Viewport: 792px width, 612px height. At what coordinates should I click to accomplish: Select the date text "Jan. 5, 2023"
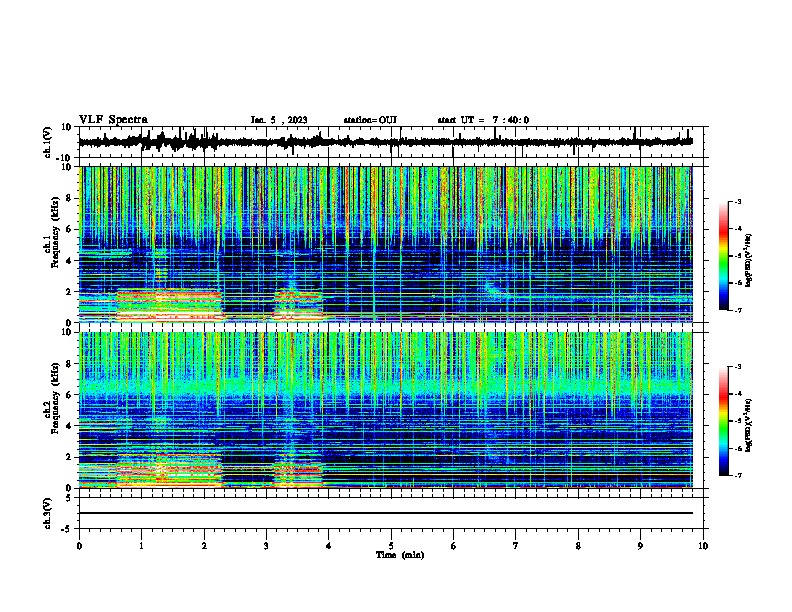(279, 120)
